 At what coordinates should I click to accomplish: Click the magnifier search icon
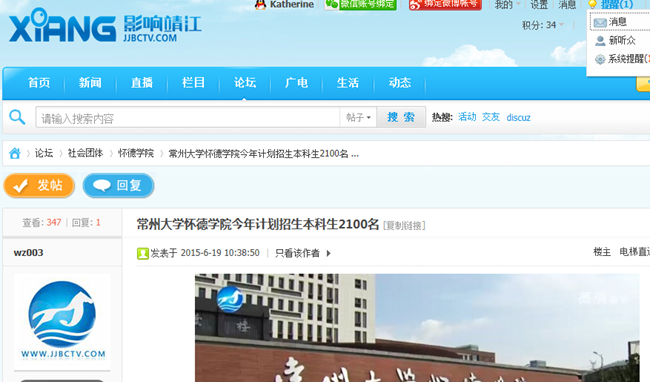(17, 117)
